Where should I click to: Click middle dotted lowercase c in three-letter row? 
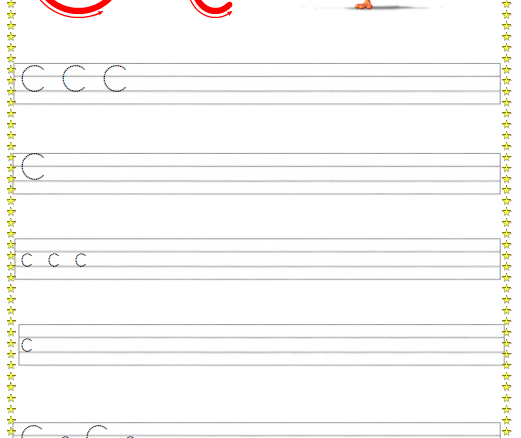(x=54, y=260)
